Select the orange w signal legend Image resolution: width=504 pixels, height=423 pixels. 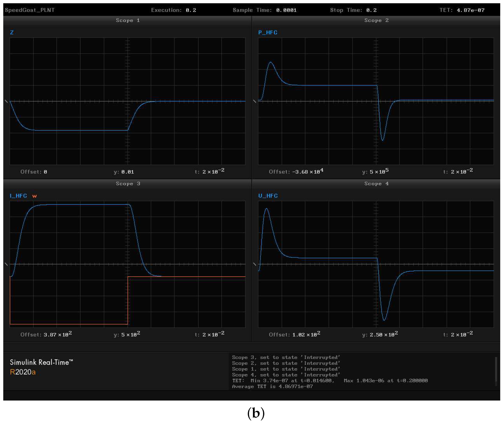pyautogui.click(x=35, y=196)
